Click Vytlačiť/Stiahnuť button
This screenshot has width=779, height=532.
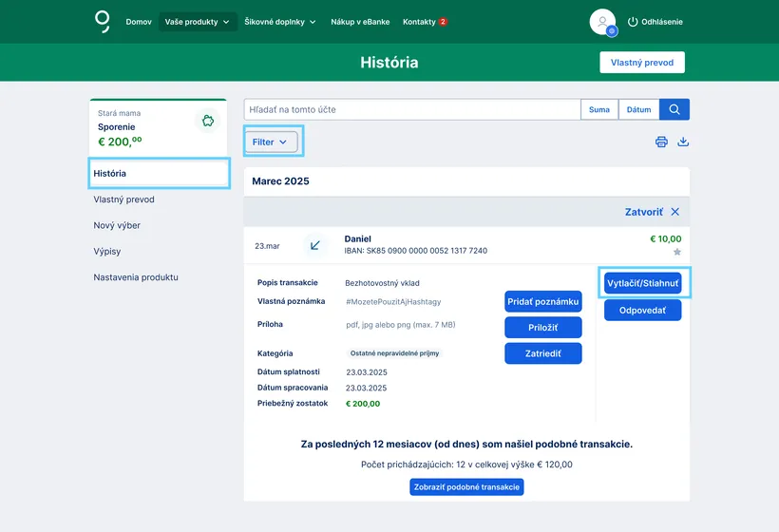click(x=642, y=283)
